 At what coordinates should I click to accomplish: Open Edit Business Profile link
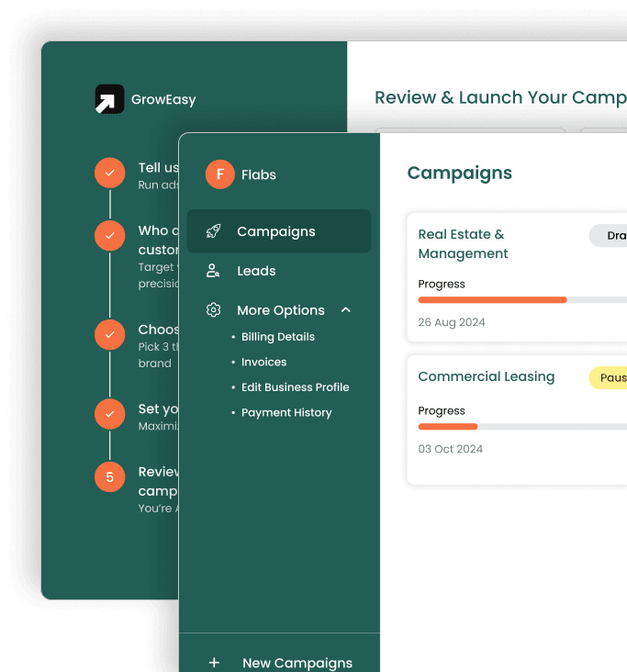(295, 387)
